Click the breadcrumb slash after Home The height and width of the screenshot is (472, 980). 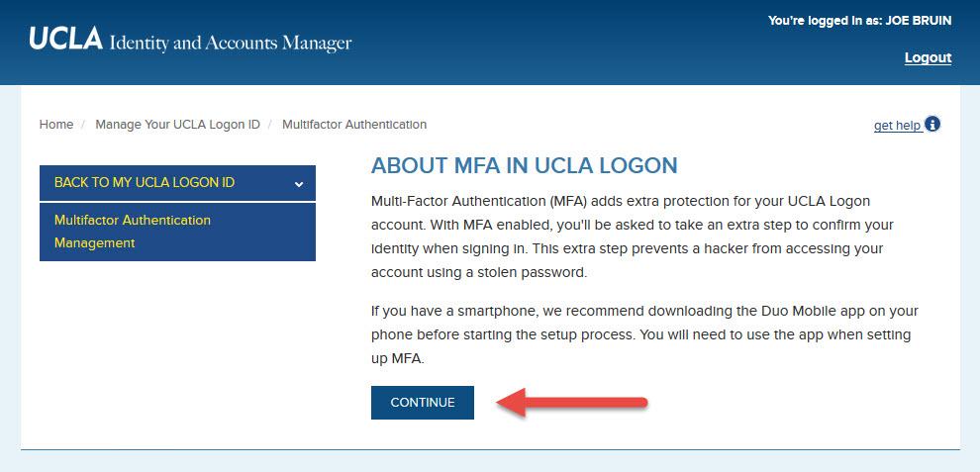[x=83, y=125]
